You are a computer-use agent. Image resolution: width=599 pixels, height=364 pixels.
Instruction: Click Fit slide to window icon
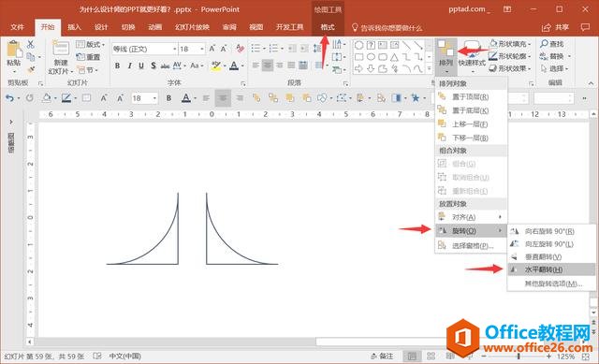585,357
